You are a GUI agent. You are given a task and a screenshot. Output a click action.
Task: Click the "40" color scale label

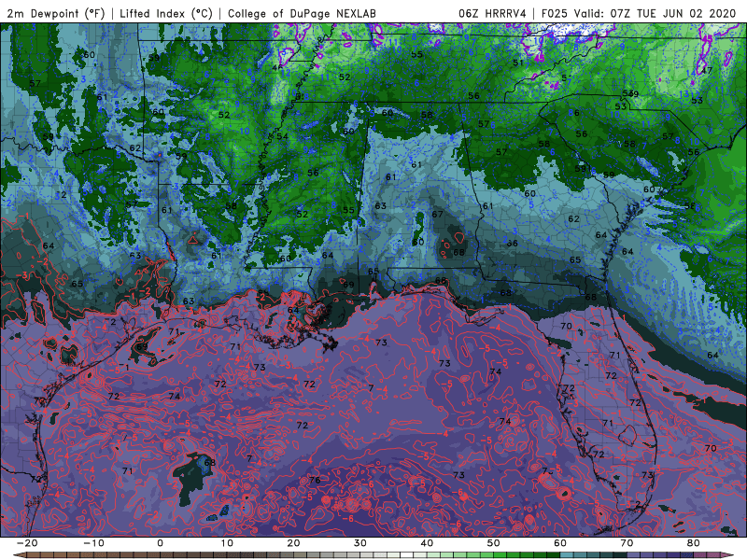click(427, 543)
